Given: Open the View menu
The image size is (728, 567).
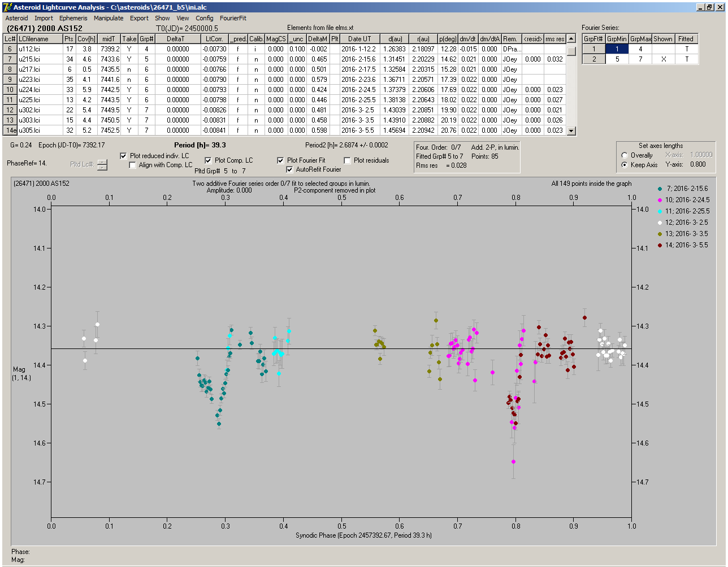Looking at the screenshot, I should 183,18.
